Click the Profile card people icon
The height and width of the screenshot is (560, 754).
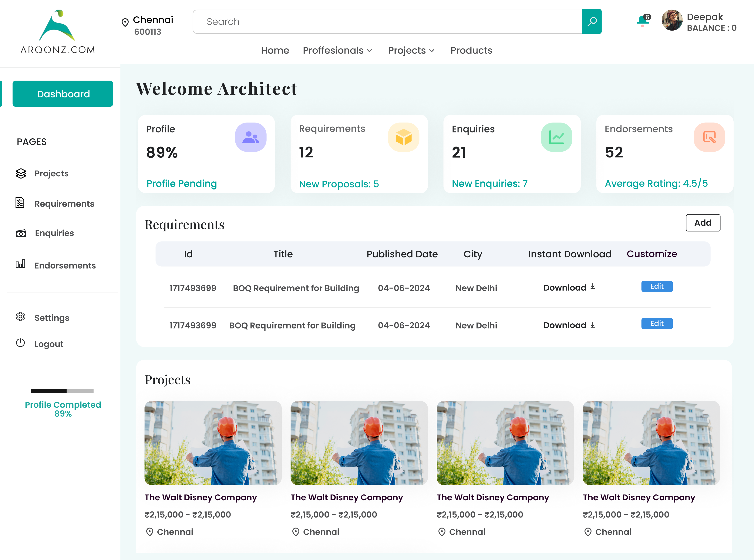(251, 137)
